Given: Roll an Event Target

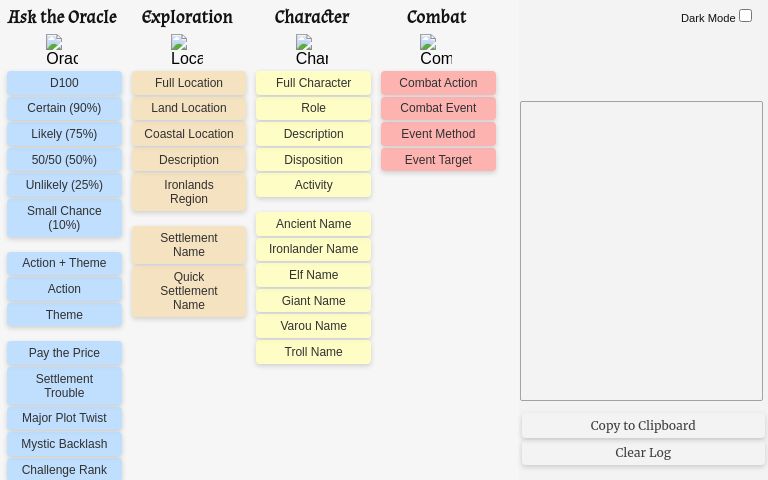Looking at the screenshot, I should [x=438, y=160].
